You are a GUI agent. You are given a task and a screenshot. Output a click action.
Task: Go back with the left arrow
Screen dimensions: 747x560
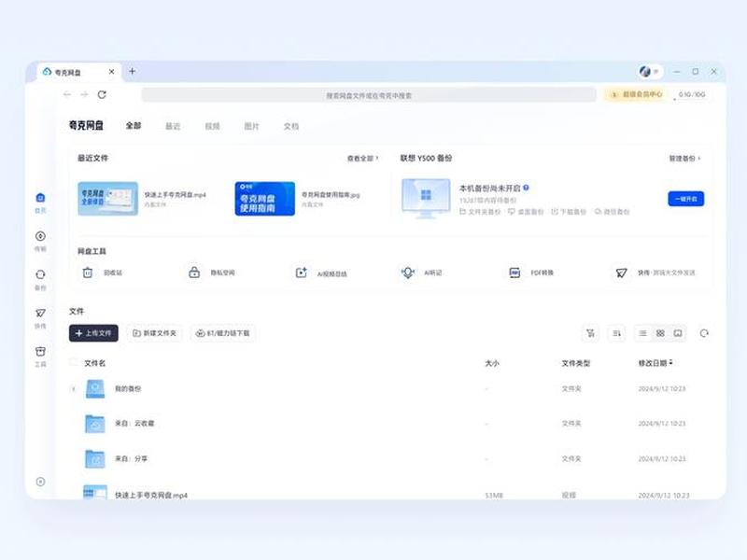[67, 95]
